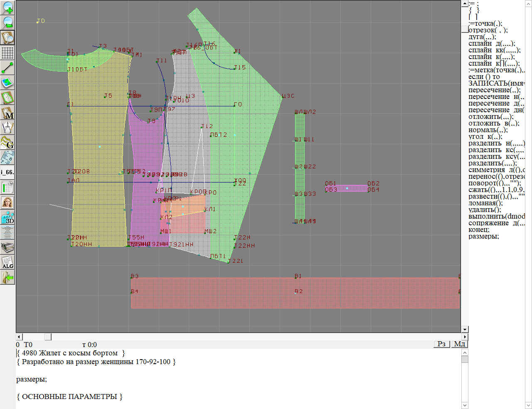Open the ALG algorithm icon
The height and width of the screenshot is (409, 532).
(x=8, y=263)
